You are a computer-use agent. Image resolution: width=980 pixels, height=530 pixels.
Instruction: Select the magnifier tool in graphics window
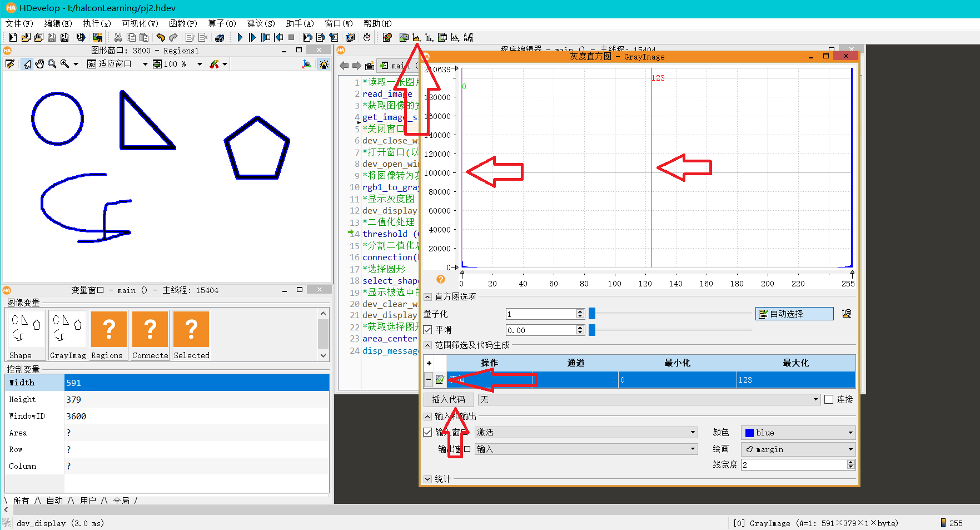click(x=52, y=64)
